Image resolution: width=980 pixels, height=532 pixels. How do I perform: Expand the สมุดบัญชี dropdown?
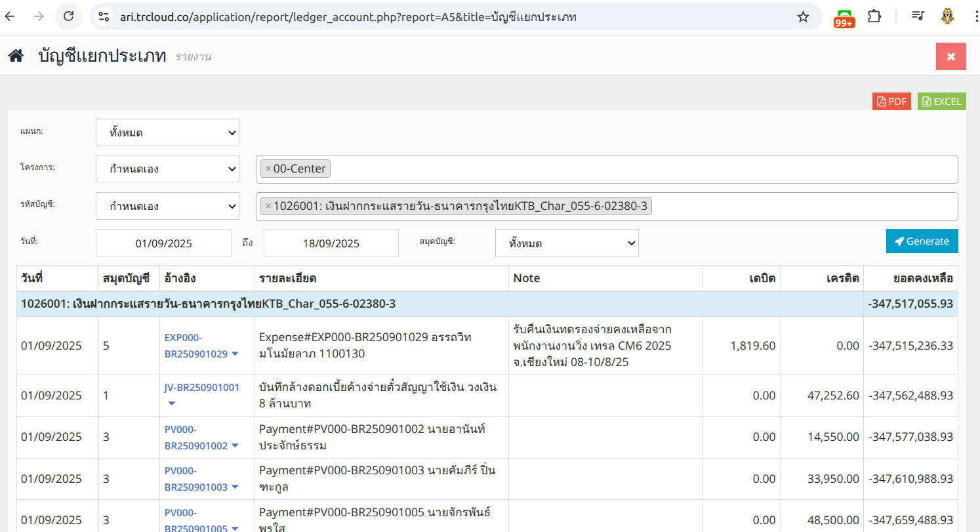(x=567, y=243)
